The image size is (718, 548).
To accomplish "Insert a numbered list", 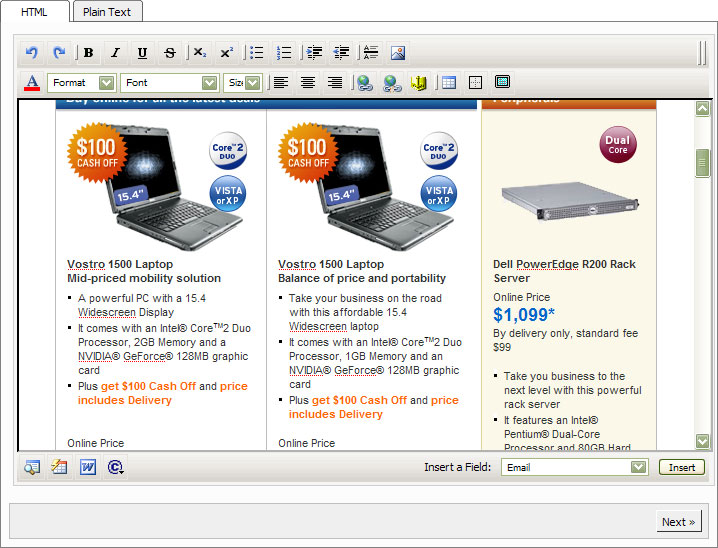I will coord(284,53).
